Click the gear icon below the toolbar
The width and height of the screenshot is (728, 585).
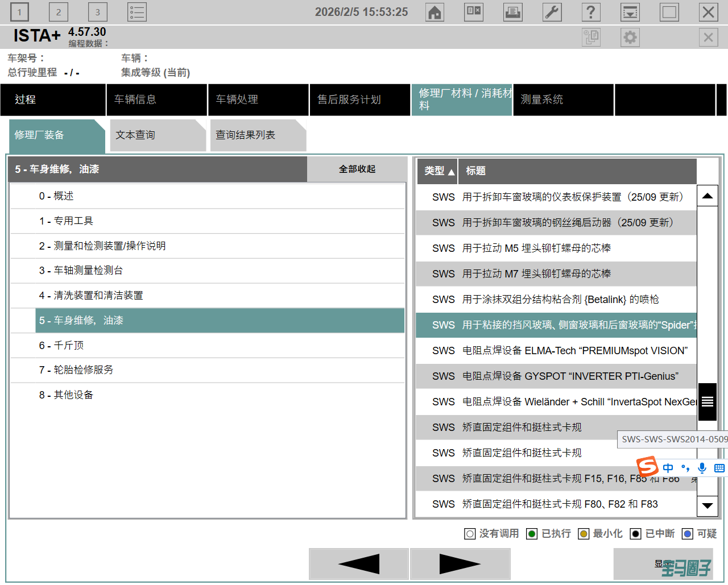[630, 38]
